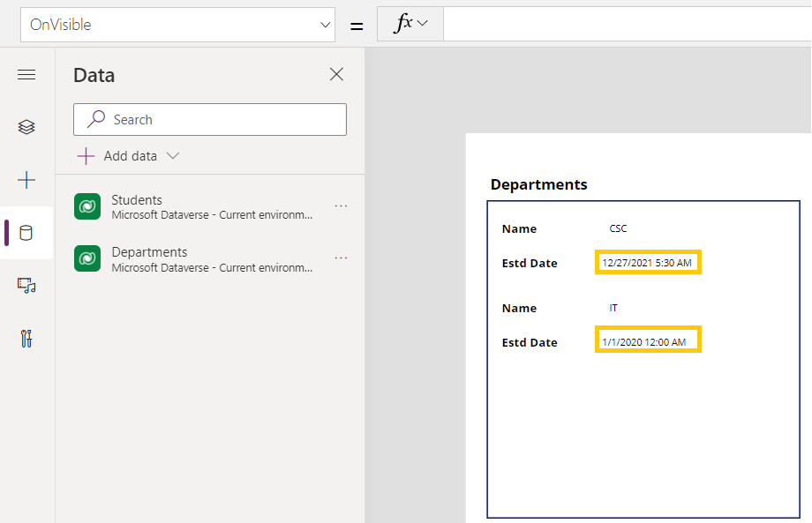Open the Media icon in sidebar

click(x=26, y=285)
